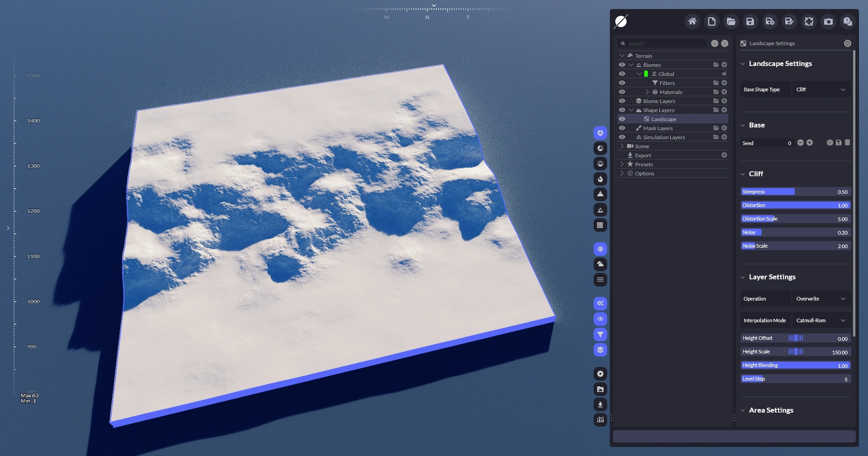
Task: Add a new layer to Mask Layers
Action: (724, 128)
